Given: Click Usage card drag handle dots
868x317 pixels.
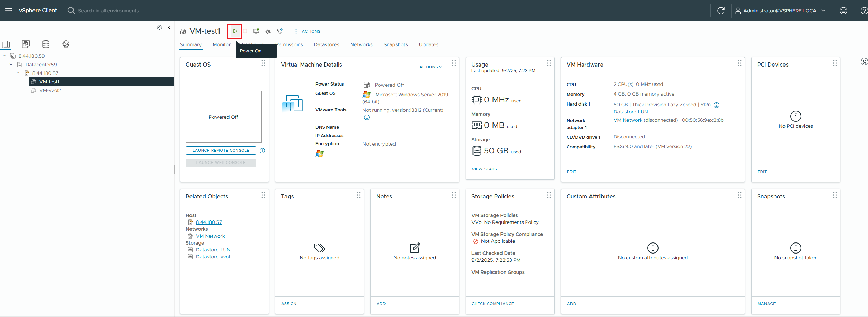Looking at the screenshot, I should (549, 63).
